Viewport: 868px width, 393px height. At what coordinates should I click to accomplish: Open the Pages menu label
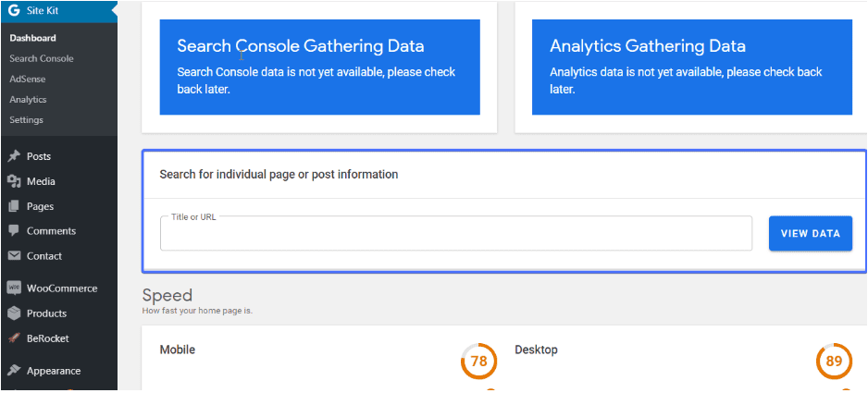click(x=40, y=206)
